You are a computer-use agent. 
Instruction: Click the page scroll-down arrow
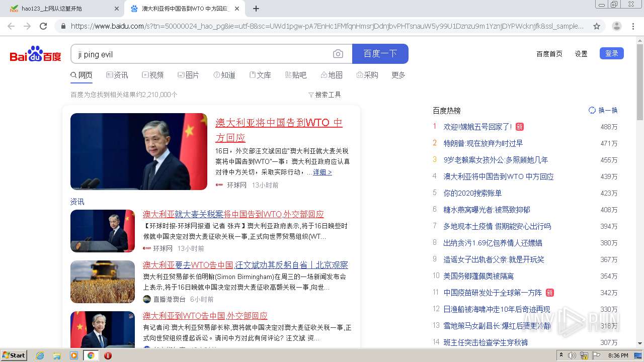[640, 343]
